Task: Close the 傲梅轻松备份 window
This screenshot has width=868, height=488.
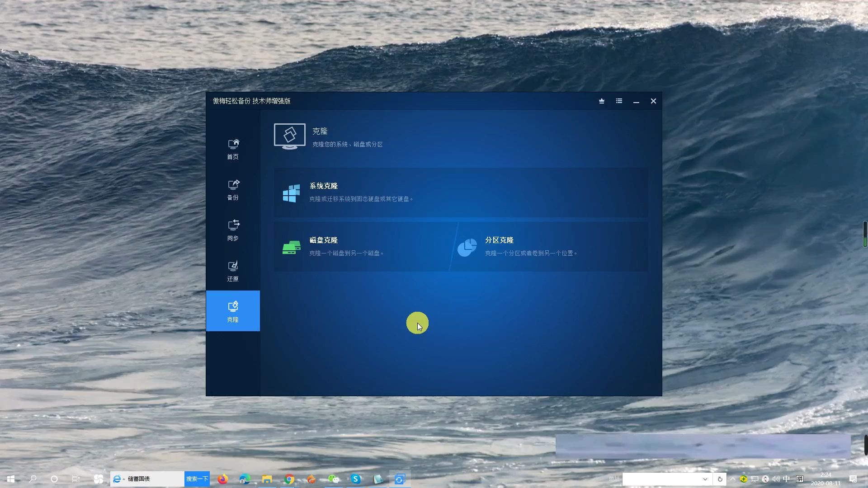Action: click(653, 101)
